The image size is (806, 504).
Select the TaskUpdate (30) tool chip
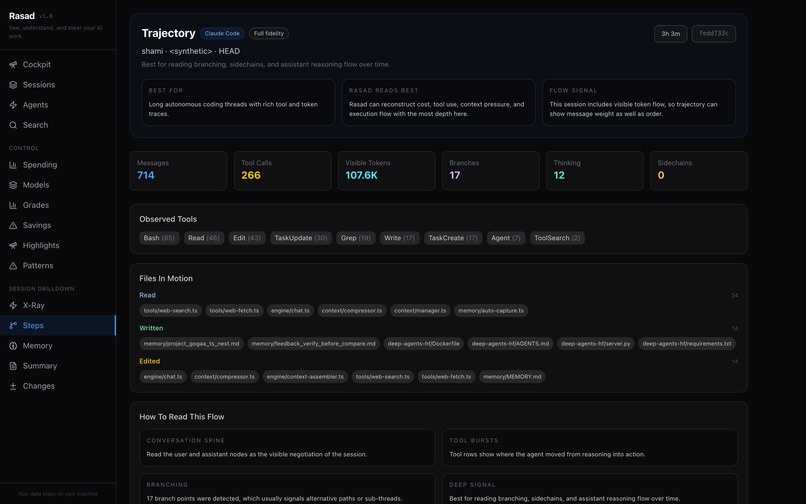[x=301, y=238]
